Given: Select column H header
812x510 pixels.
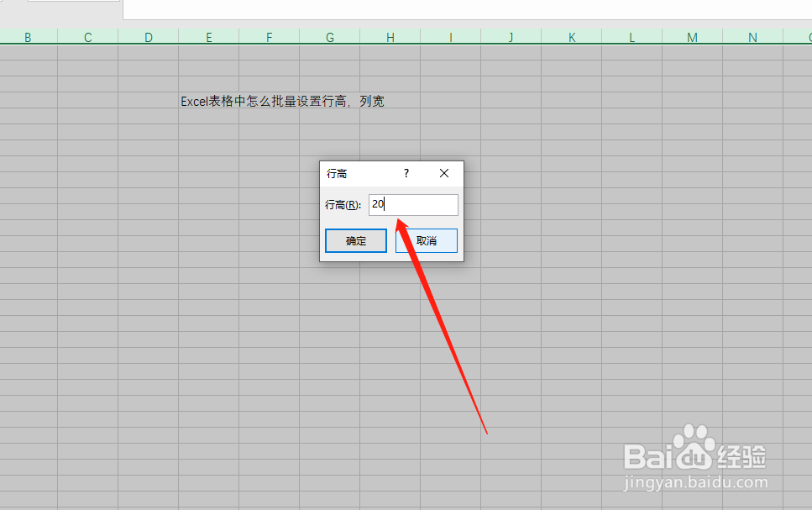Looking at the screenshot, I should pos(390,37).
